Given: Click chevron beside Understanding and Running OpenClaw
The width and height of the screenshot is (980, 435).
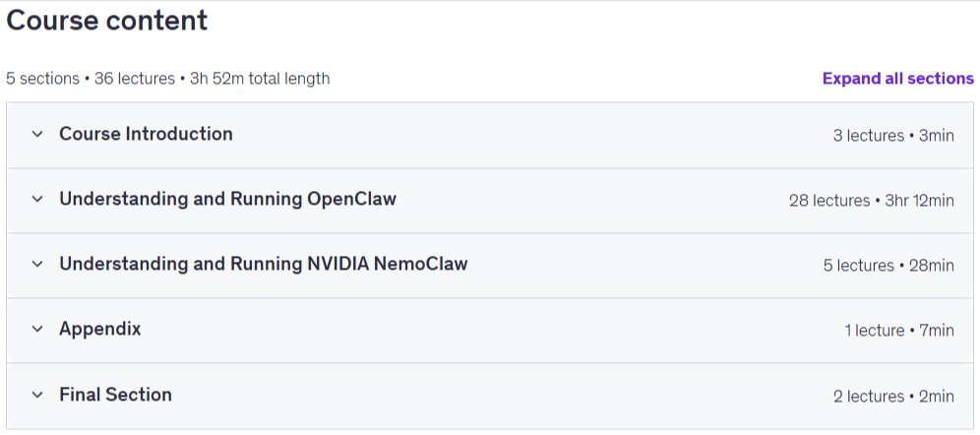Looking at the screenshot, I should click(37, 199).
